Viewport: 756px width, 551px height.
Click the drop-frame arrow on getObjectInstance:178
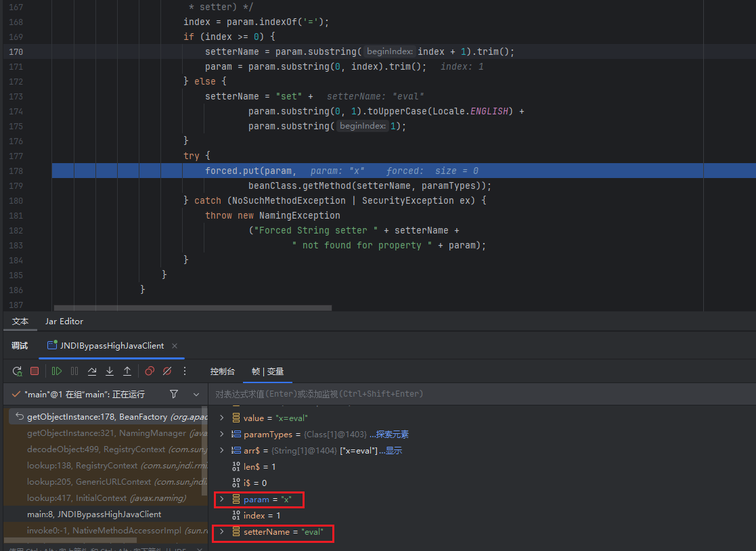click(19, 416)
